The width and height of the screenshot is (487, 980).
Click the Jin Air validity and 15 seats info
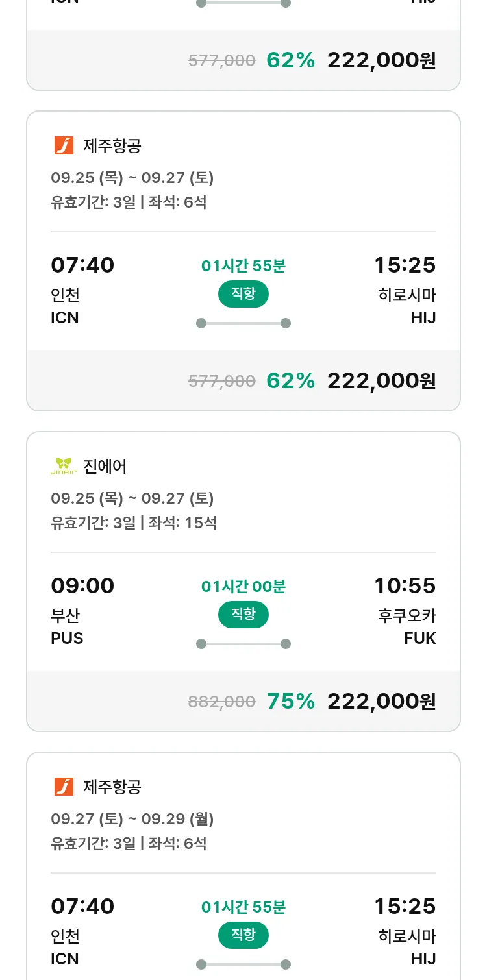point(134,522)
